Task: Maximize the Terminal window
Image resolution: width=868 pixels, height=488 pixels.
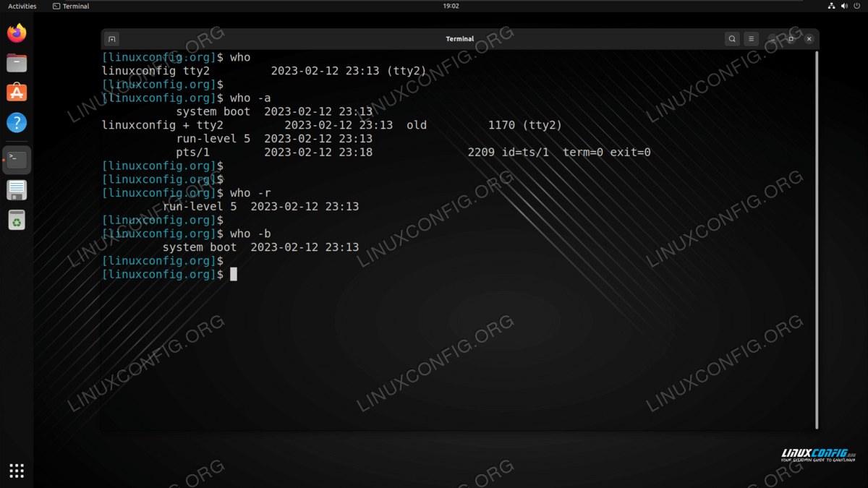Action: (x=791, y=39)
